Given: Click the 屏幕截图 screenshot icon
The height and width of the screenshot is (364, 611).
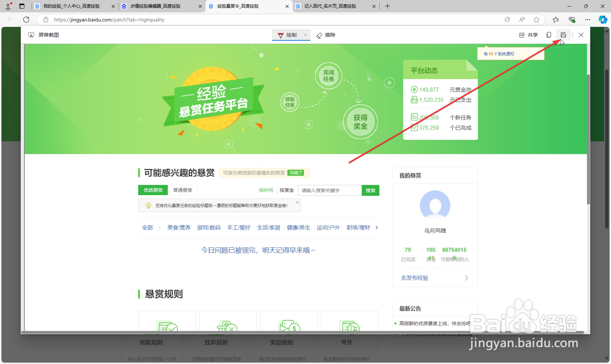Looking at the screenshot, I should (x=31, y=35).
